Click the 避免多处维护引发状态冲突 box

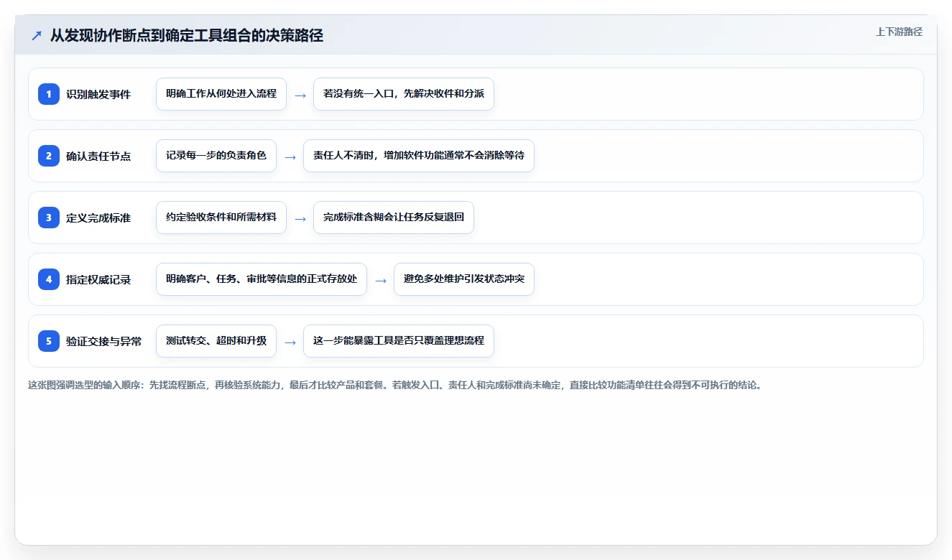click(464, 279)
